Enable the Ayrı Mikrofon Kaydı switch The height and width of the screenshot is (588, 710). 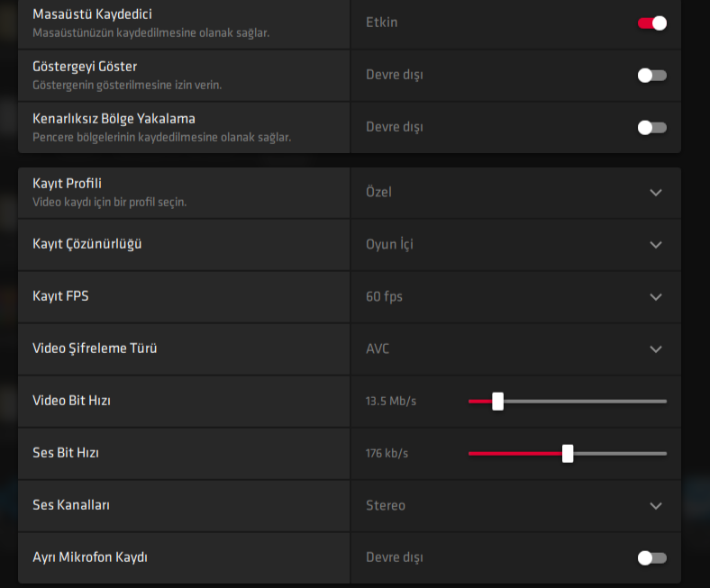[x=651, y=557]
